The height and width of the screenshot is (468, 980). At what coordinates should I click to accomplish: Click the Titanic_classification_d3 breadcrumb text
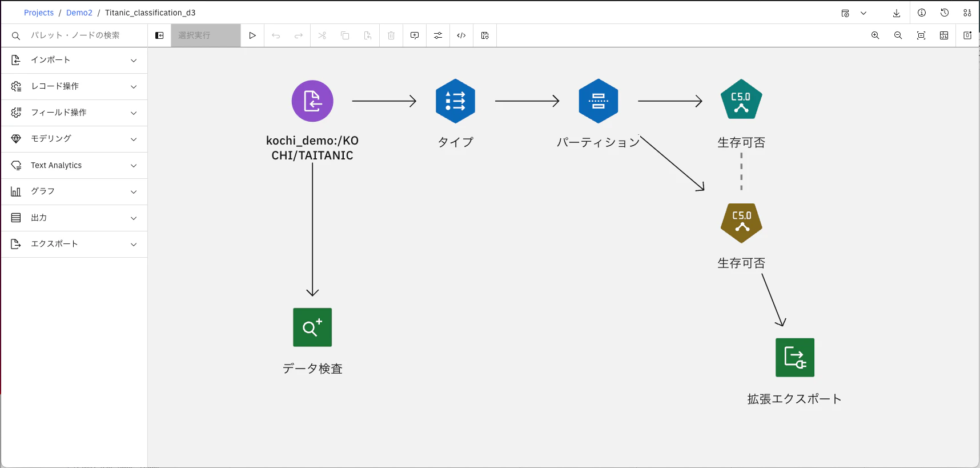(150, 13)
